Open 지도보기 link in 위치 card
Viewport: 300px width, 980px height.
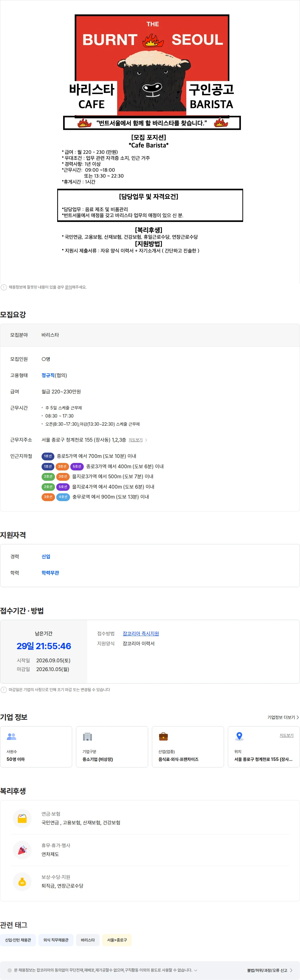coord(286,735)
